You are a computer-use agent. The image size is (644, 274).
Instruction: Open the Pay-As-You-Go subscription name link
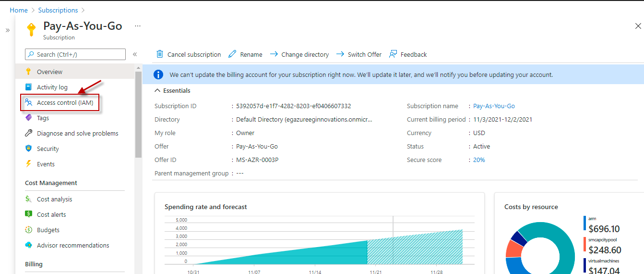pyautogui.click(x=494, y=106)
